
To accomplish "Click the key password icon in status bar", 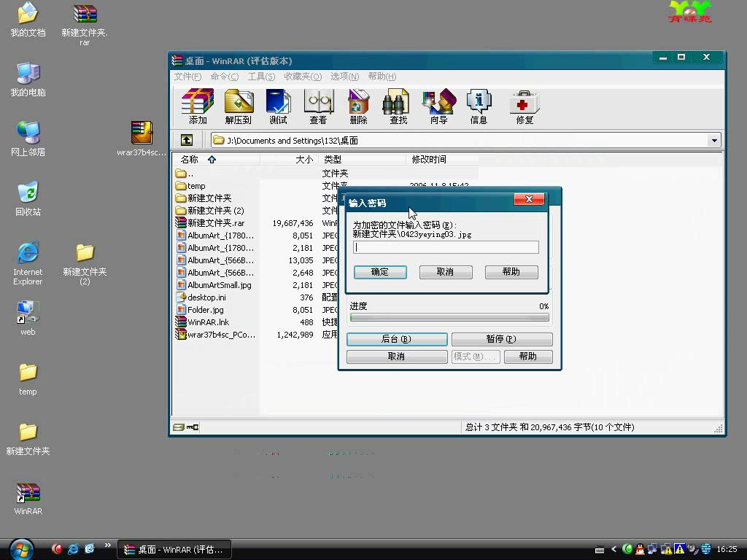I will tap(193, 427).
